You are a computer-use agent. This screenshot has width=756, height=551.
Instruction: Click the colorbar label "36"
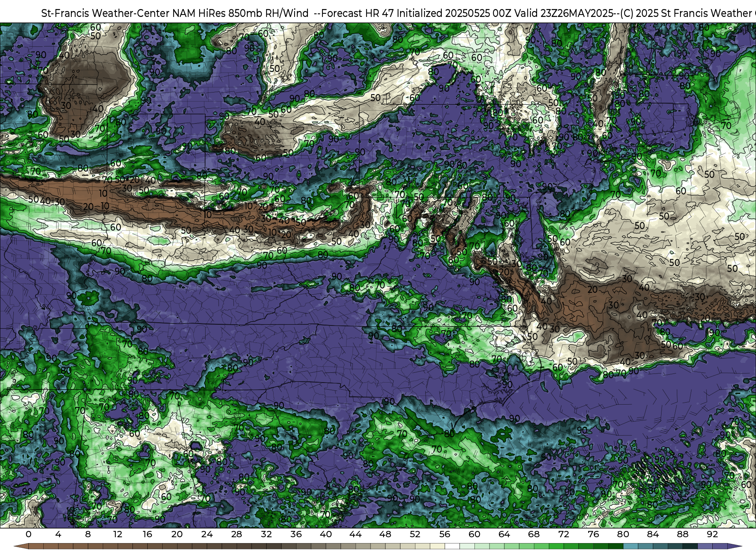point(296,534)
